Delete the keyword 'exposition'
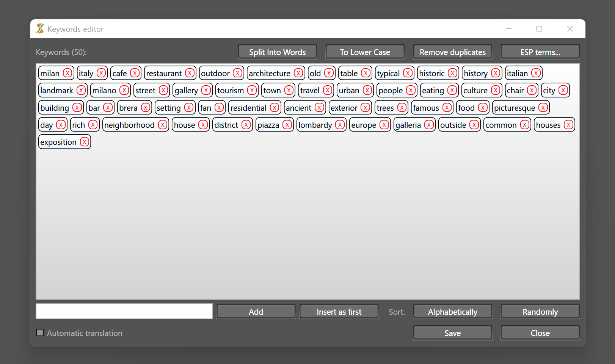Viewport: 615px width, 364px height. click(x=84, y=142)
